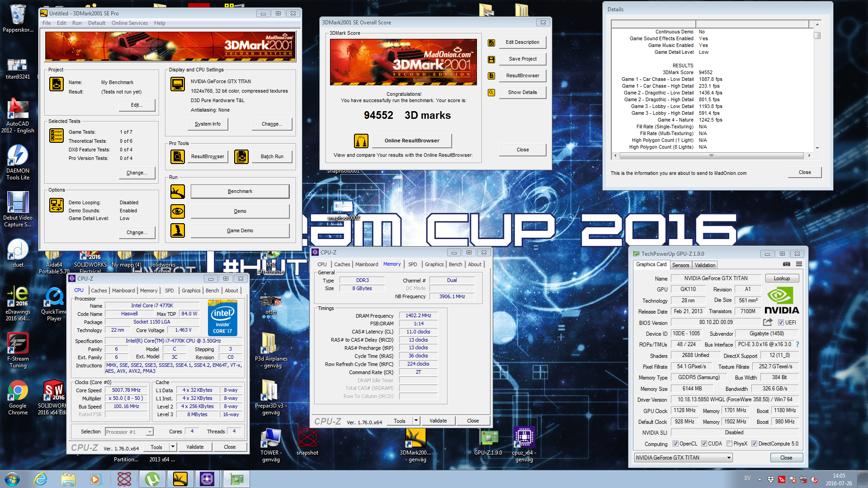Click the Lookup button in GPU-Z
The image size is (868, 488).
point(782,278)
